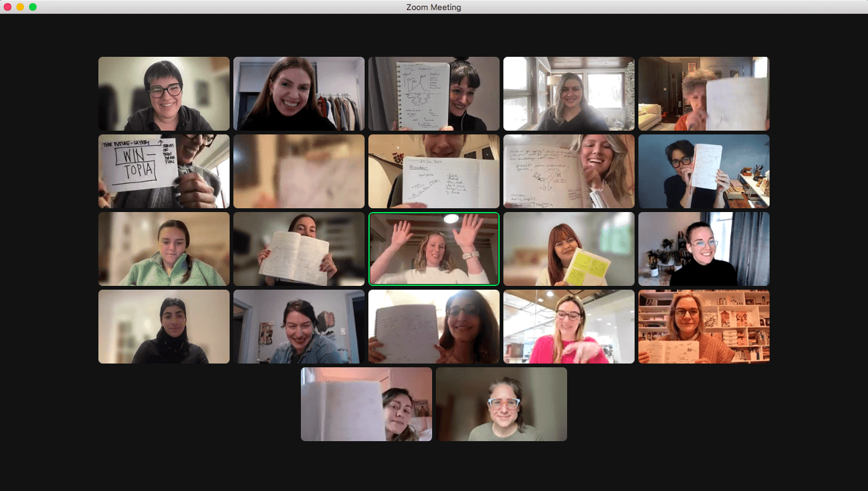
Task: Select the participant holding the yellow sticky-note notebook
Action: click(x=568, y=249)
